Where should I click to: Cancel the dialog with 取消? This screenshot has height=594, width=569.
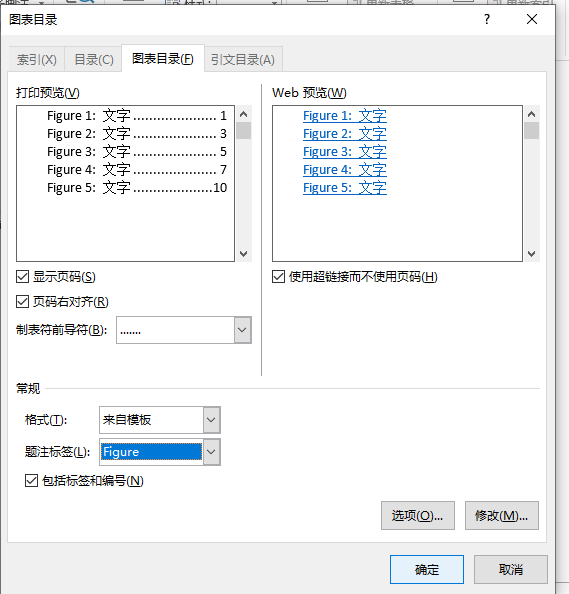click(511, 569)
